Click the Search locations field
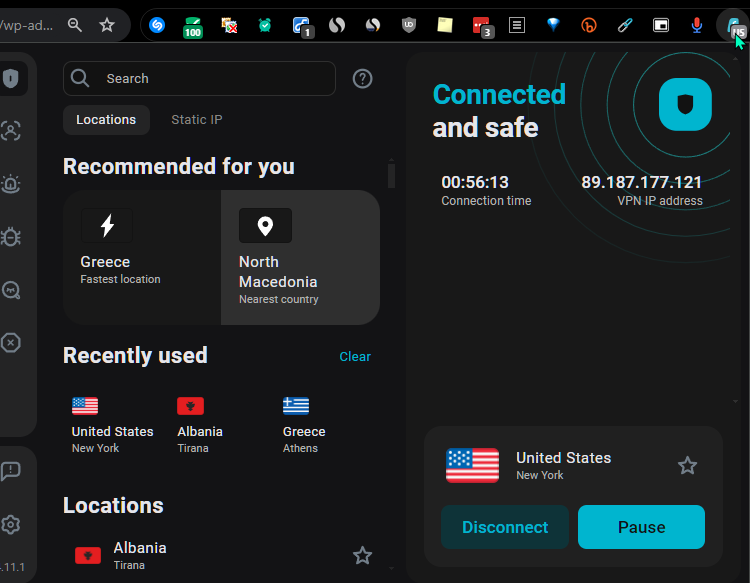The height and width of the screenshot is (583, 750). click(x=199, y=78)
